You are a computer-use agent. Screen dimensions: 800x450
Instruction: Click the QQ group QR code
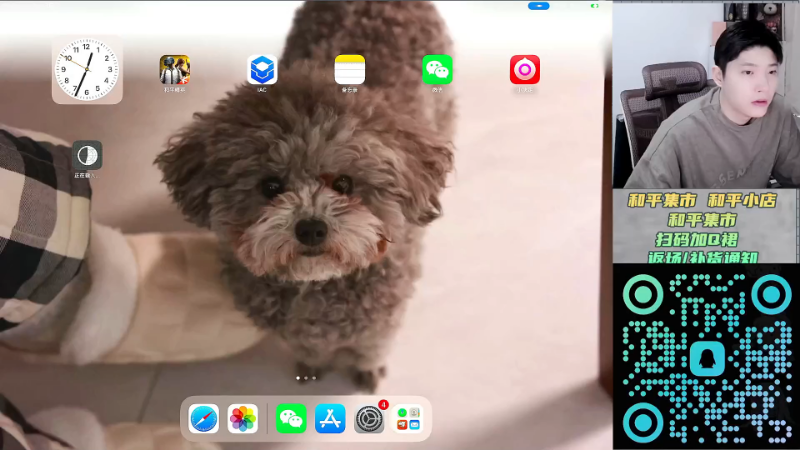(707, 357)
